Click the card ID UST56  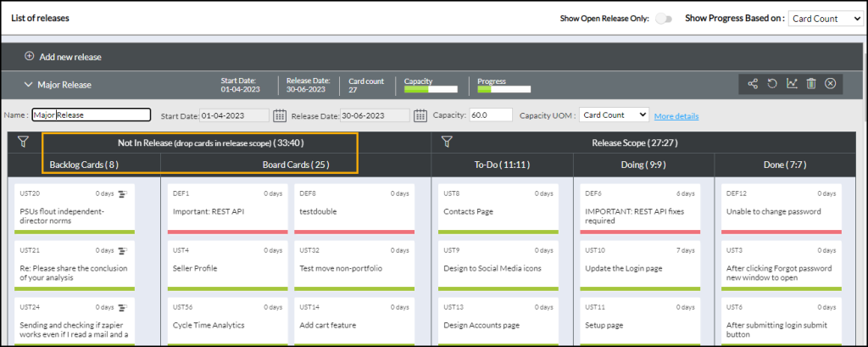click(x=181, y=307)
